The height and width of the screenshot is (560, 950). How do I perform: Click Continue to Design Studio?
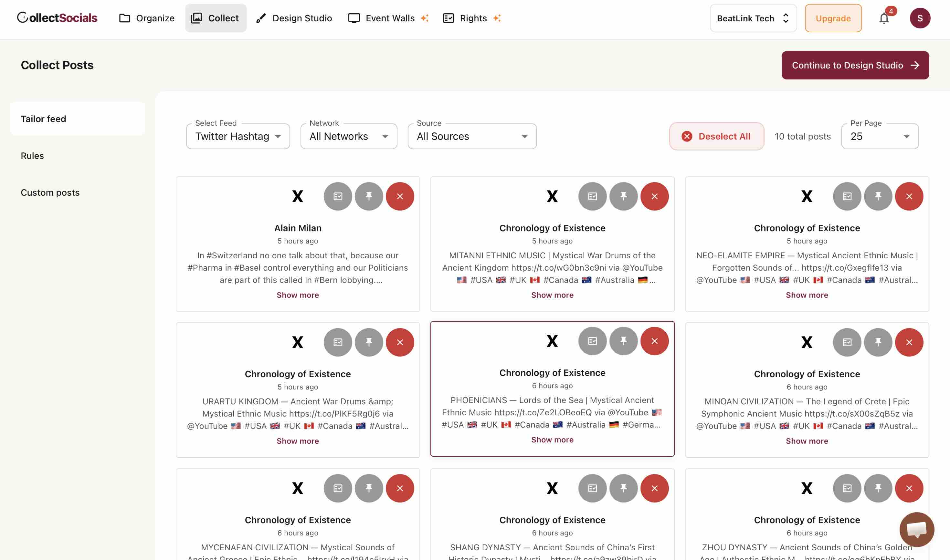[855, 65]
